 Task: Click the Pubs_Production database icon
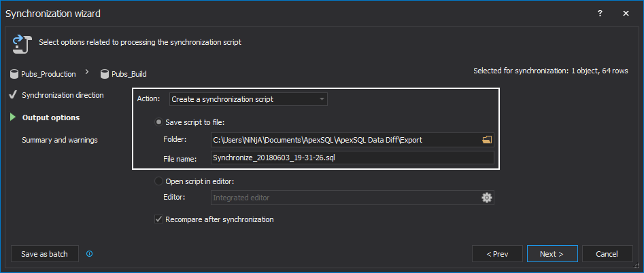(16, 74)
